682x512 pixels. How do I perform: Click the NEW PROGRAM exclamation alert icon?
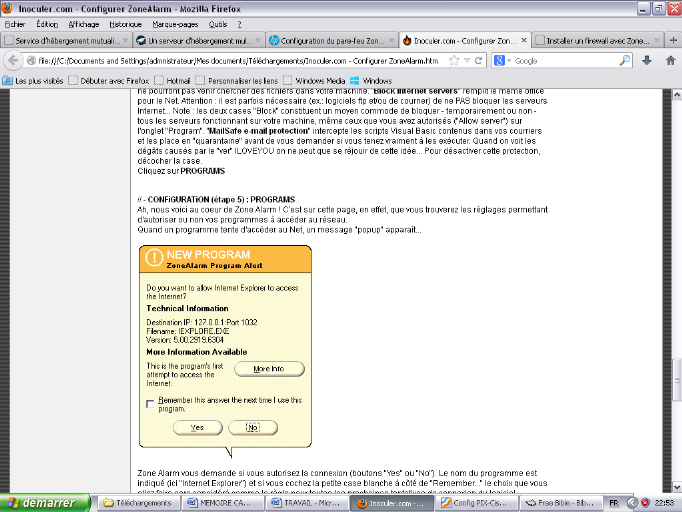[154, 257]
